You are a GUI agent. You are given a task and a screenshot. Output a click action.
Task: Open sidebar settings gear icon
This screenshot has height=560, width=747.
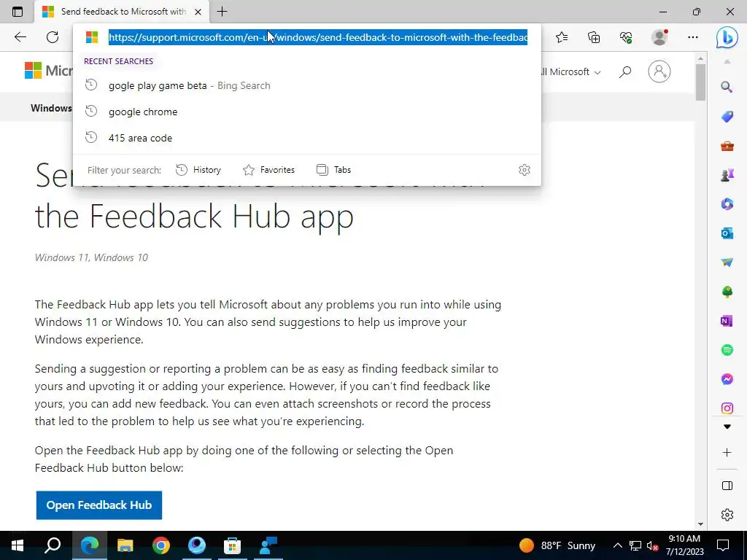click(727, 515)
